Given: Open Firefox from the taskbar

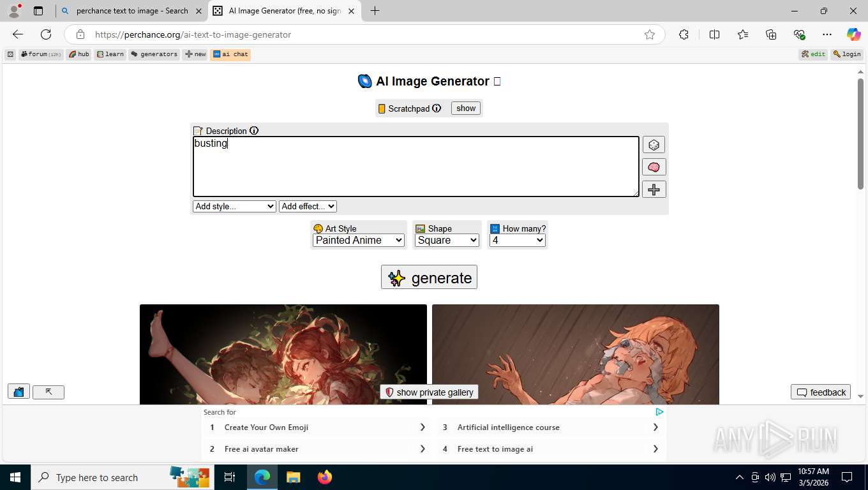Looking at the screenshot, I should pyautogui.click(x=325, y=477).
